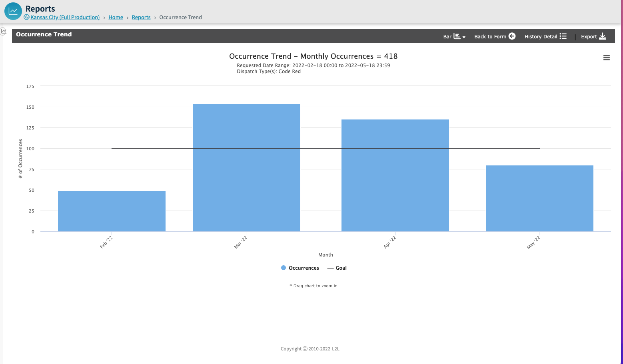Click the bar chart type icon
Screen dimensions: 623x364
[x=457, y=36]
